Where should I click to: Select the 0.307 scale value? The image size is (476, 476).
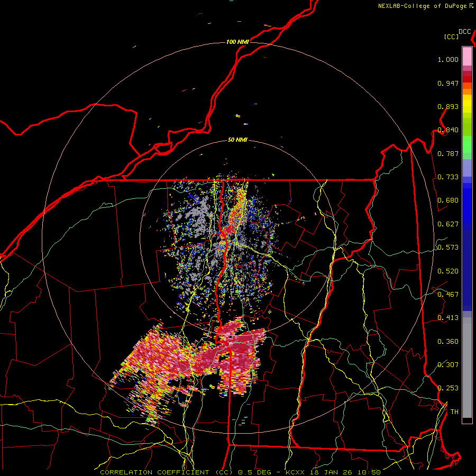tap(448, 365)
